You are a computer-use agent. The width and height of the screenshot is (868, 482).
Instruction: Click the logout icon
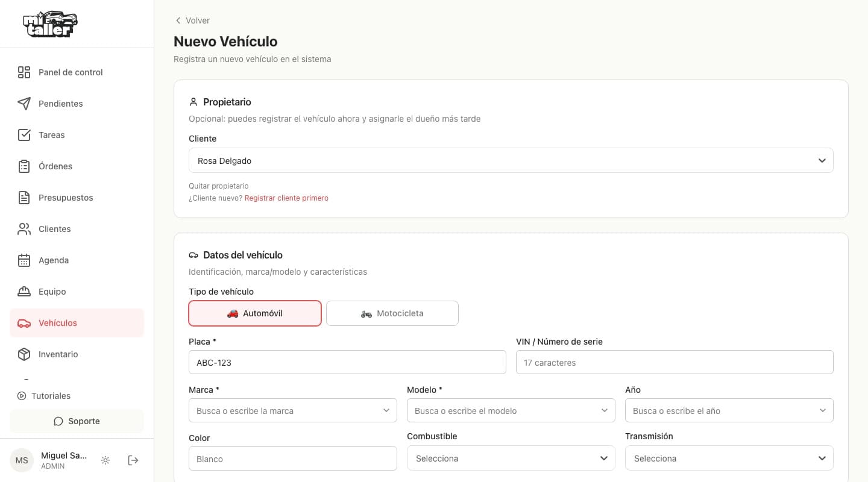(133, 460)
